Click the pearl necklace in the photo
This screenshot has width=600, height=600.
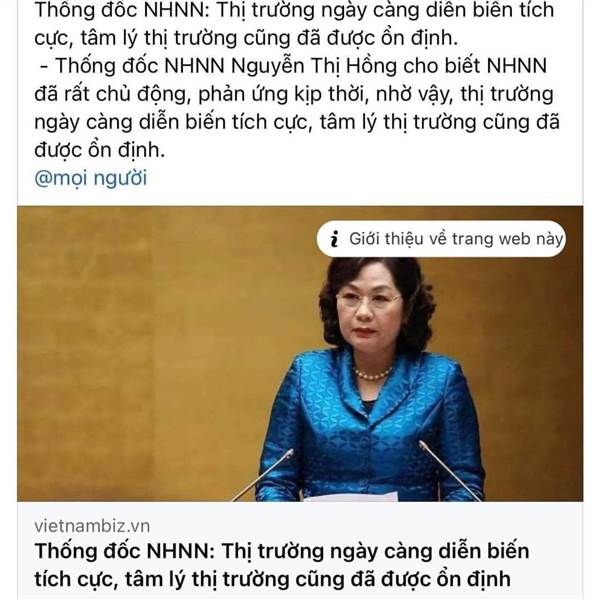372,373
